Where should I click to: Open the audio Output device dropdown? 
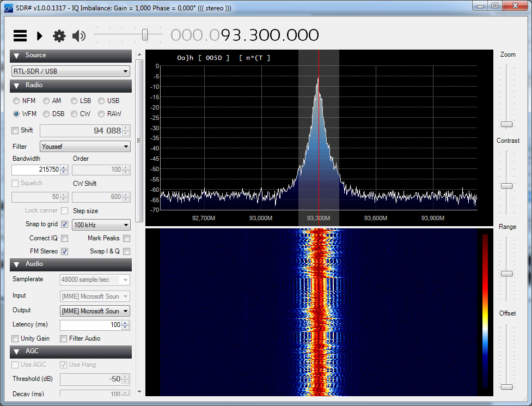point(95,311)
